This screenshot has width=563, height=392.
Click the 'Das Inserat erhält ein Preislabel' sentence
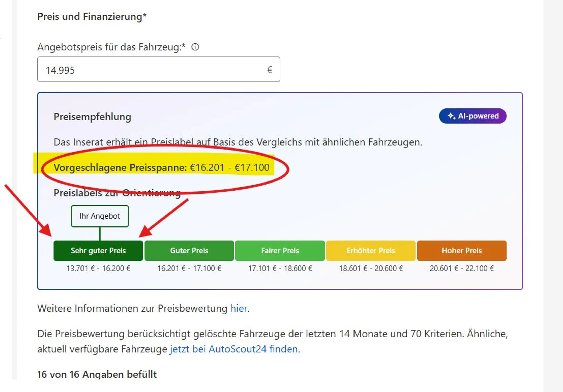point(238,142)
